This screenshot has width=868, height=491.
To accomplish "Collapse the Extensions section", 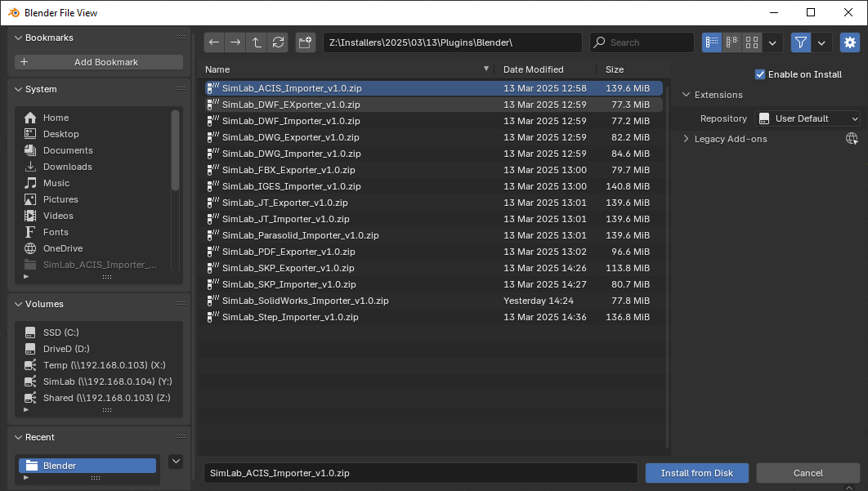I will tap(686, 95).
